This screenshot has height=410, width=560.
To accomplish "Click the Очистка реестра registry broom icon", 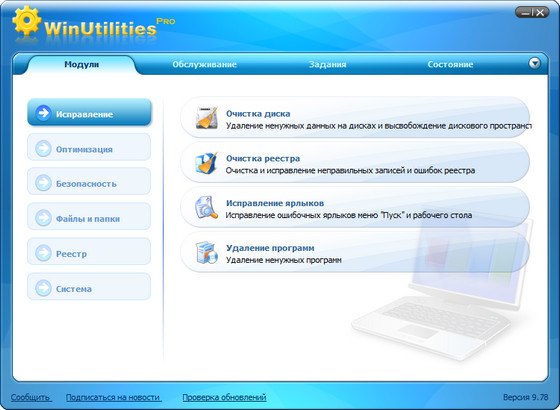I will (206, 162).
